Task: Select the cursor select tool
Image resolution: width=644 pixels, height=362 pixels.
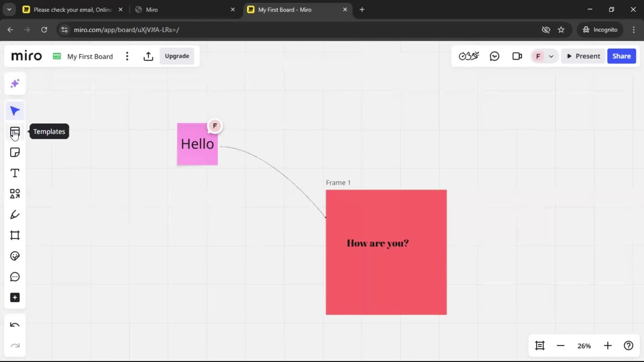Action: pos(15,111)
